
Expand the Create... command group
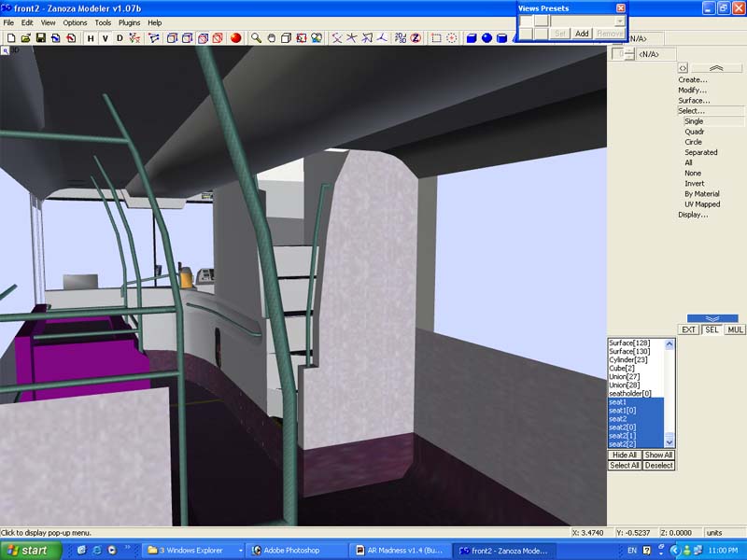pos(693,80)
